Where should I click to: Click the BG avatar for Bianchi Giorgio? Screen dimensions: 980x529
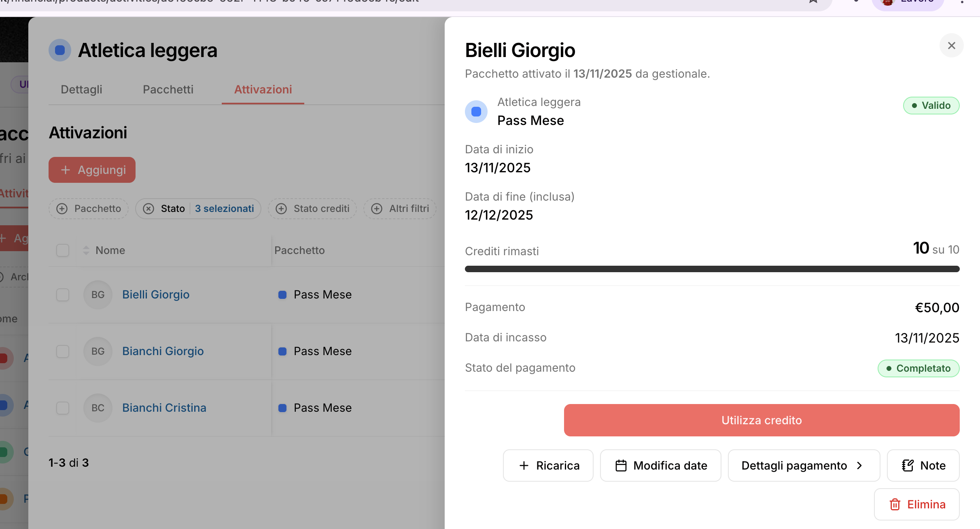[x=98, y=351]
